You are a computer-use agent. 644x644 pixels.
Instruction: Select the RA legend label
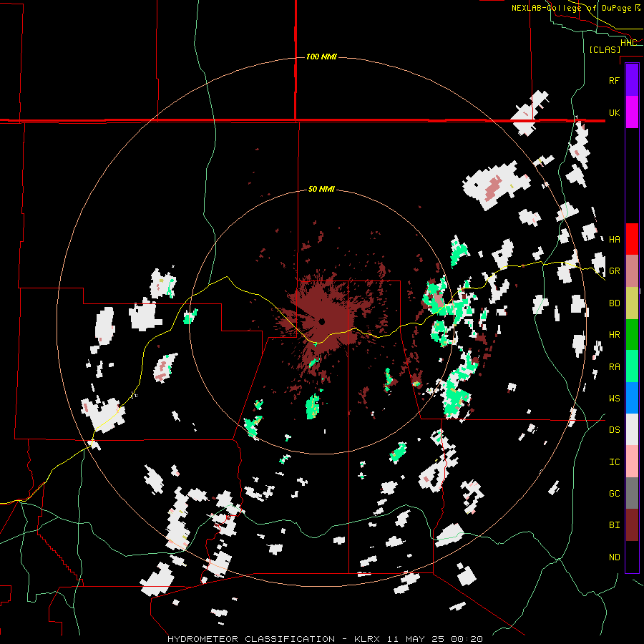click(614, 366)
